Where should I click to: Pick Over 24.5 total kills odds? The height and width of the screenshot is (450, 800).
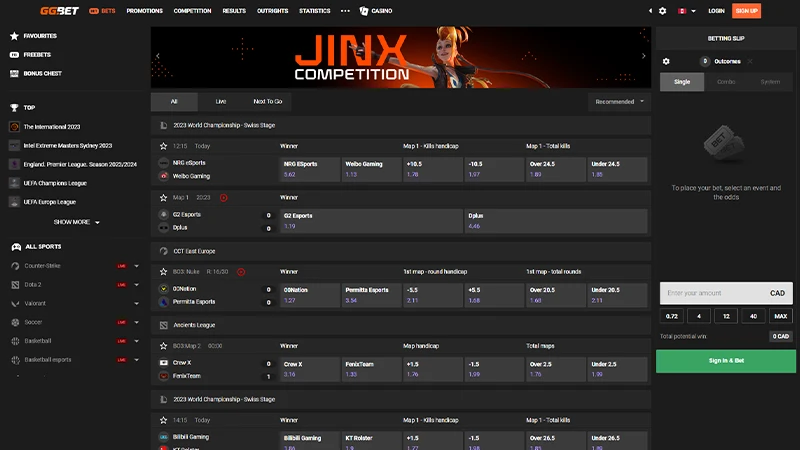[555, 169]
